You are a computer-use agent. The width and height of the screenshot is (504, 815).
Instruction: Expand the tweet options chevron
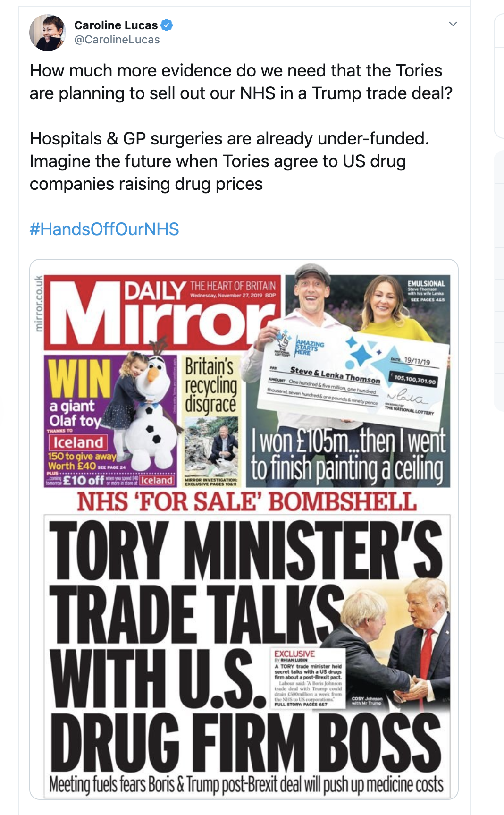tap(453, 24)
